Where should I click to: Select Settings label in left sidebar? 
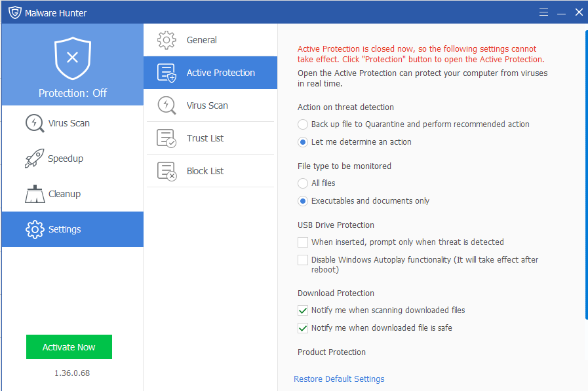pyautogui.click(x=64, y=229)
